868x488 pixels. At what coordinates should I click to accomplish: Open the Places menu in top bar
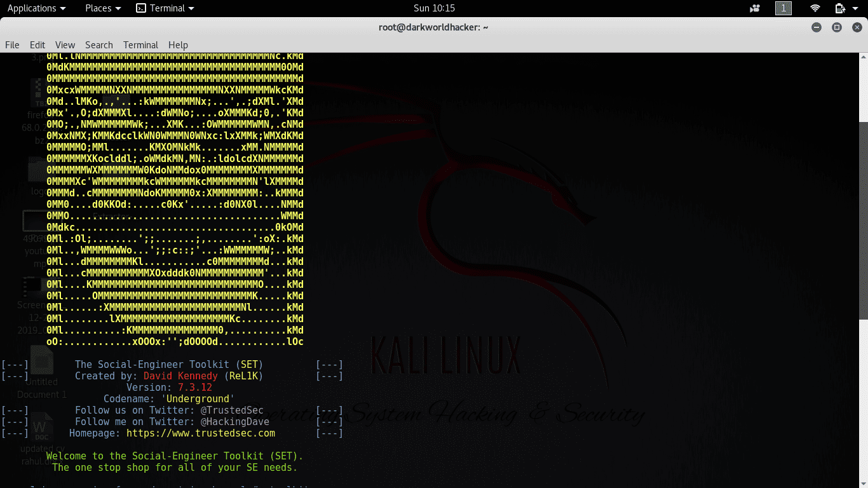point(103,8)
